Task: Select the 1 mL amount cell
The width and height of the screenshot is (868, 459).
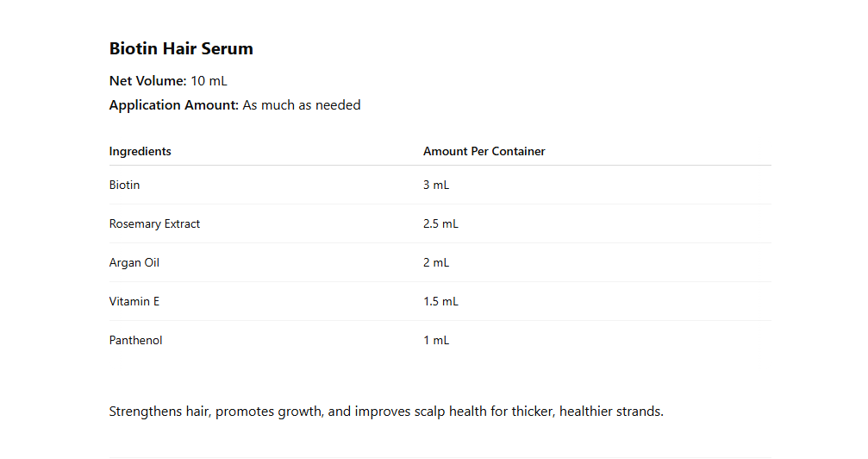Action: pos(436,341)
